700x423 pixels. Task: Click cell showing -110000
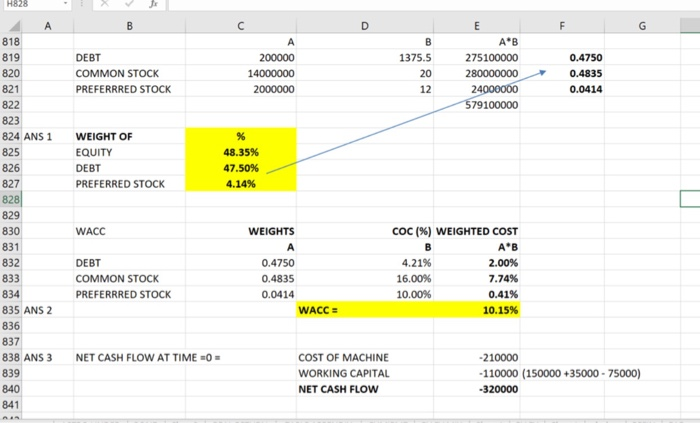477,373
